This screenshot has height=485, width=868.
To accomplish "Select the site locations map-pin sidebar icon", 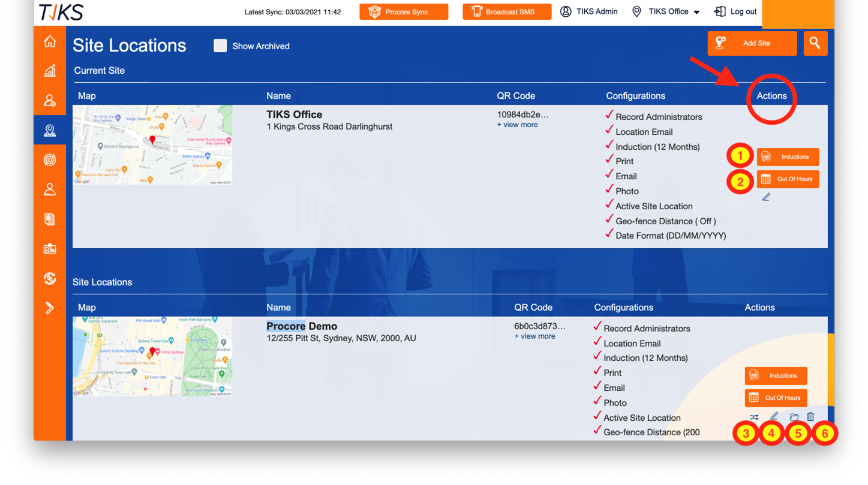I will 50,131.
